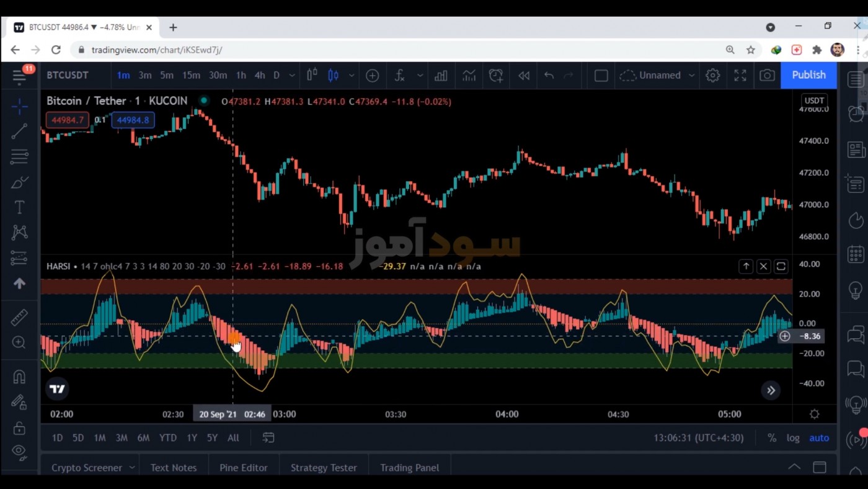Toggle hide all drawings eye icon
This screenshot has width=868, height=489.
click(19, 451)
